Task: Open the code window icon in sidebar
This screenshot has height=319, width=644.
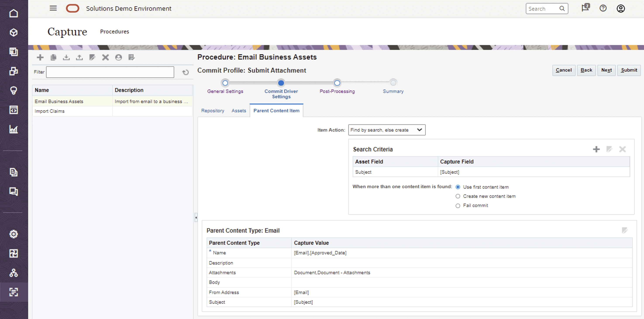Action: (x=14, y=110)
